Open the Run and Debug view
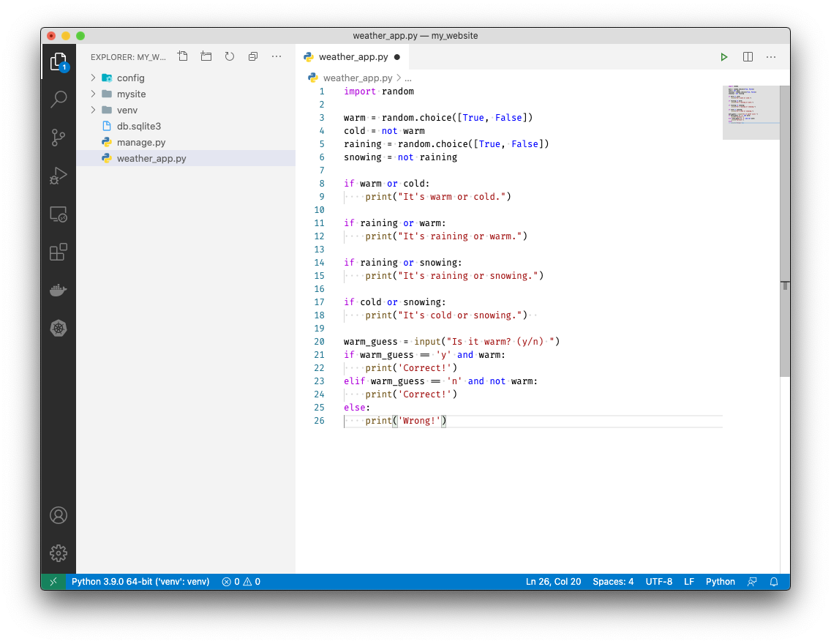Viewport: 831px width, 644px height. 59,176
